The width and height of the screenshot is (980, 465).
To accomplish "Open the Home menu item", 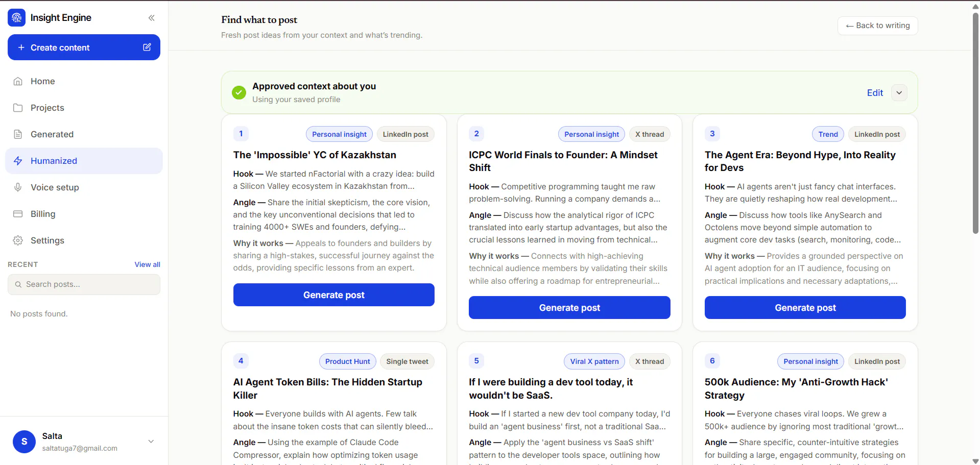I will tap(84, 81).
